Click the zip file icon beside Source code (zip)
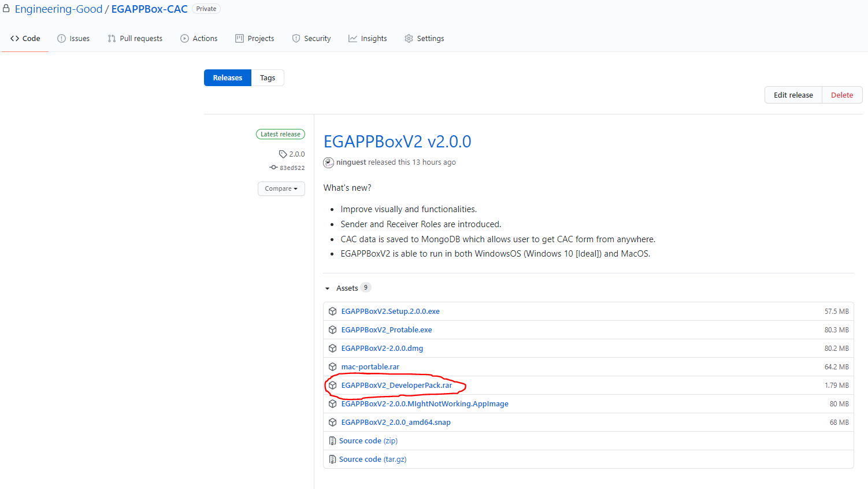The image size is (868, 489). click(x=332, y=441)
